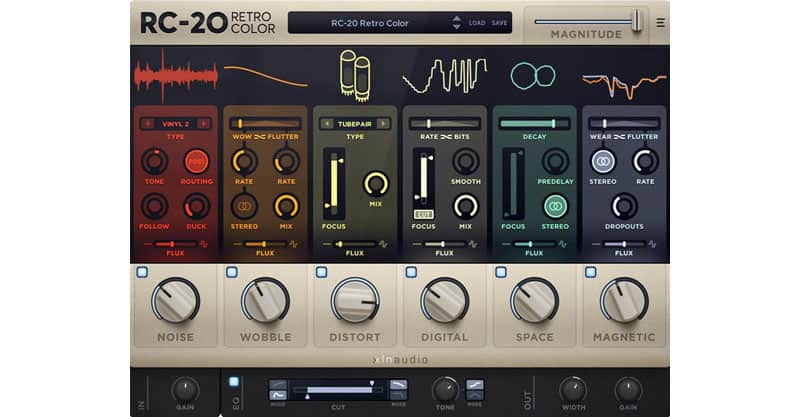
Task: Toggle the Noise Routing Post button
Action: point(196,161)
